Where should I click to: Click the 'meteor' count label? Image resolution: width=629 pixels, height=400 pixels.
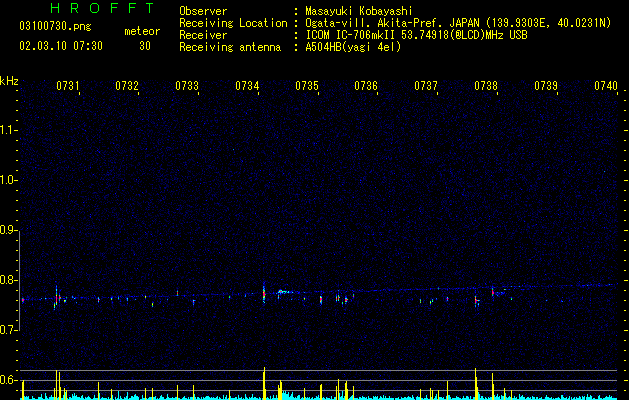tap(142, 31)
